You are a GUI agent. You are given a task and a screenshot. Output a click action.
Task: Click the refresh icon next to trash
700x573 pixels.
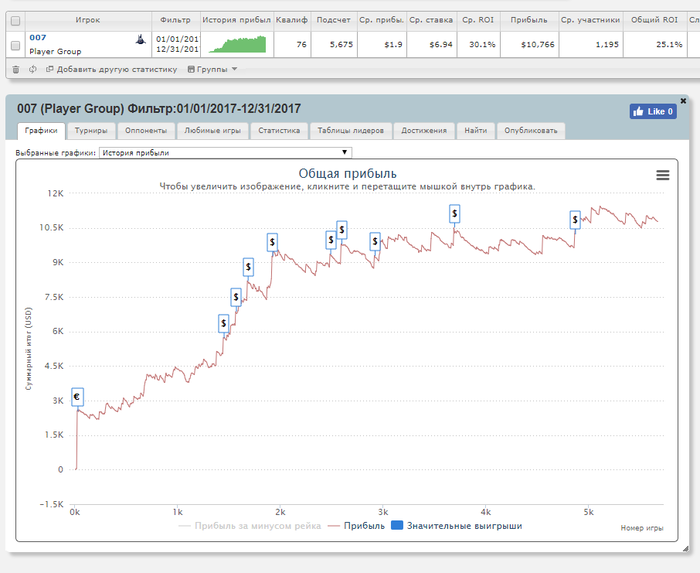(x=33, y=69)
